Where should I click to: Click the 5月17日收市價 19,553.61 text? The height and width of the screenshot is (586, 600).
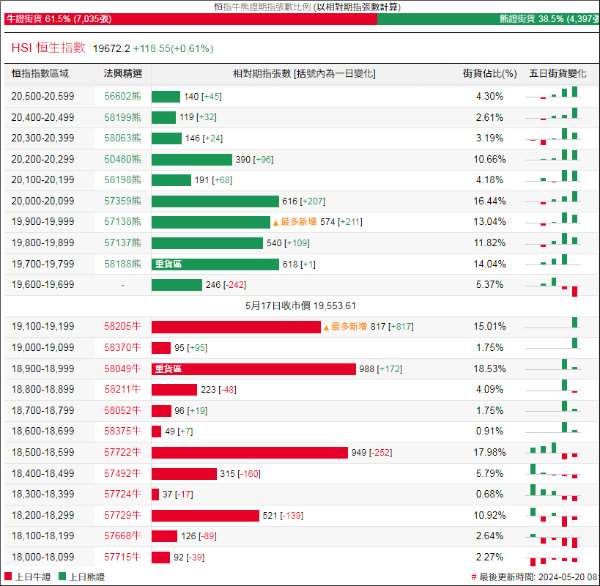(x=301, y=306)
